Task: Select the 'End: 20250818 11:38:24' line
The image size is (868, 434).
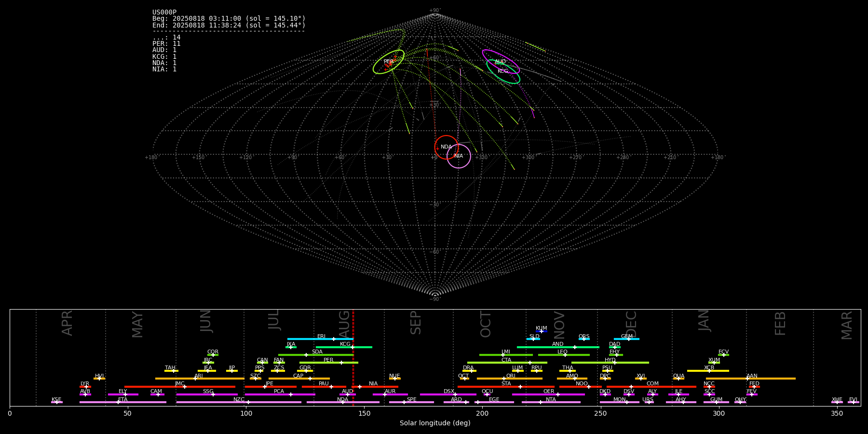Action: [x=229, y=25]
